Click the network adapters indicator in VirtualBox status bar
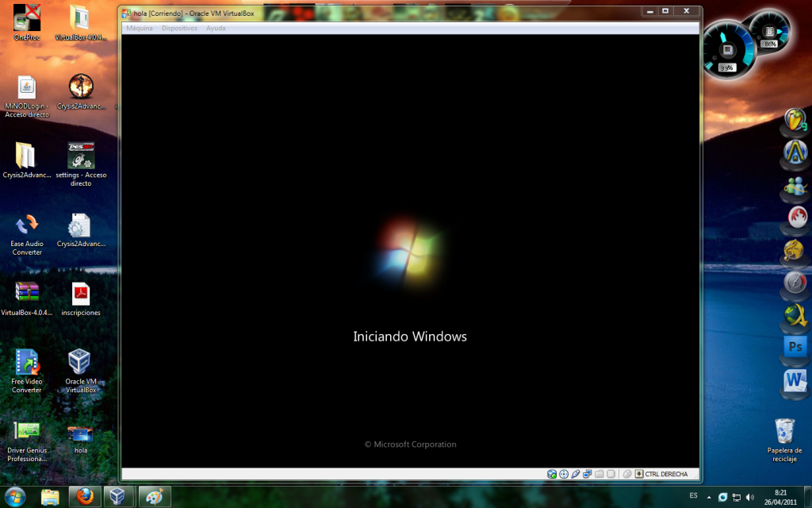 pyautogui.click(x=588, y=474)
